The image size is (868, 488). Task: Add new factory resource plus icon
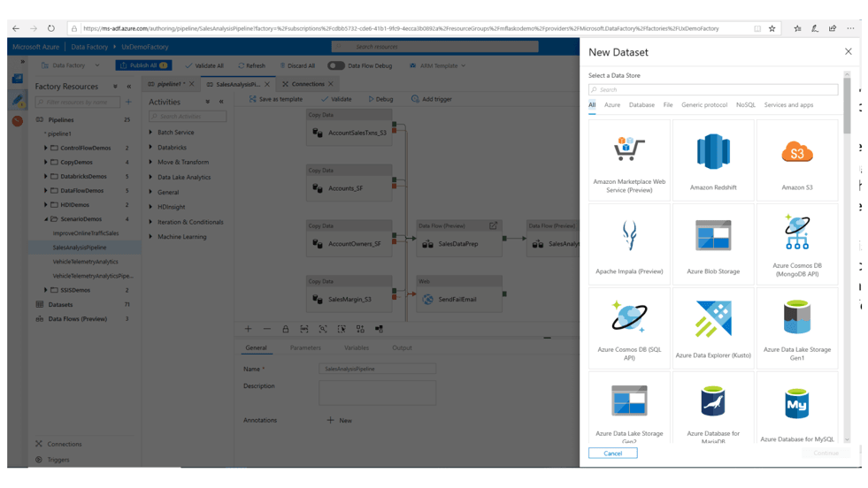pos(128,102)
